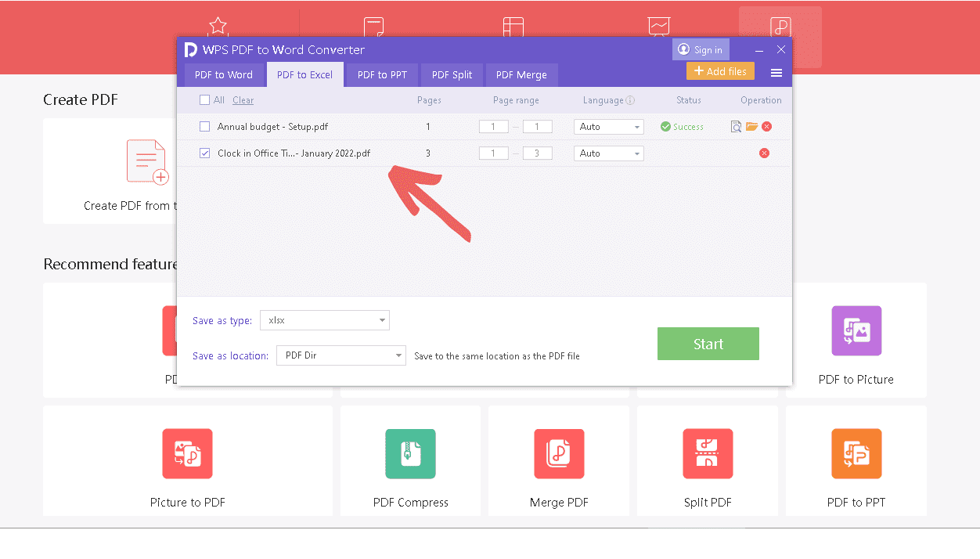Uncheck the Clock in Office file checkbox
This screenshot has height=559, width=980.
coord(205,153)
